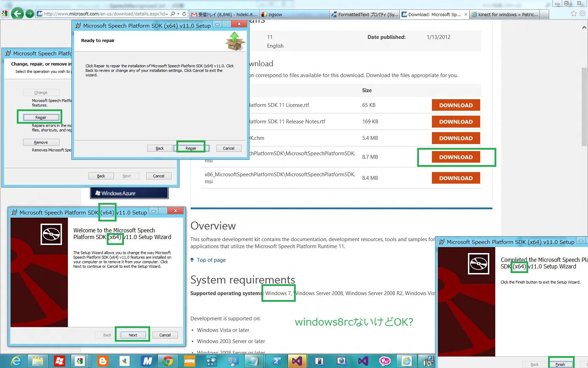Switch to the FormattedText tab

(x=364, y=14)
